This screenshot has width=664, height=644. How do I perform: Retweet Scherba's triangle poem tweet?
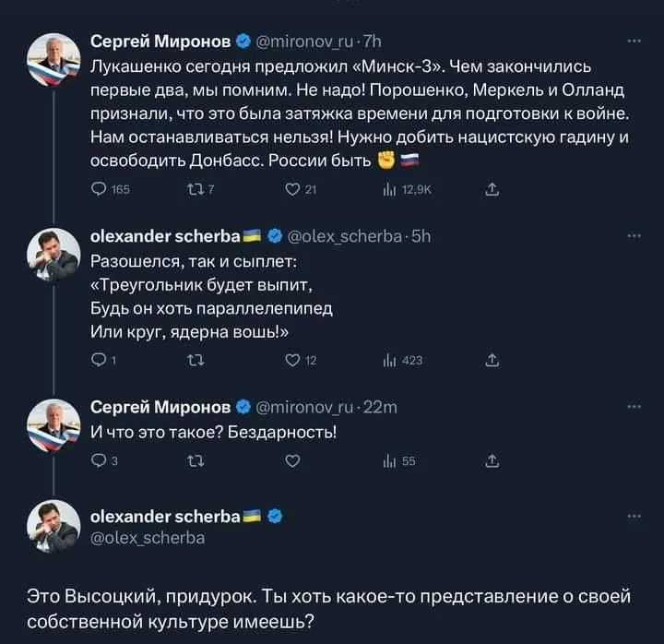[x=195, y=360]
